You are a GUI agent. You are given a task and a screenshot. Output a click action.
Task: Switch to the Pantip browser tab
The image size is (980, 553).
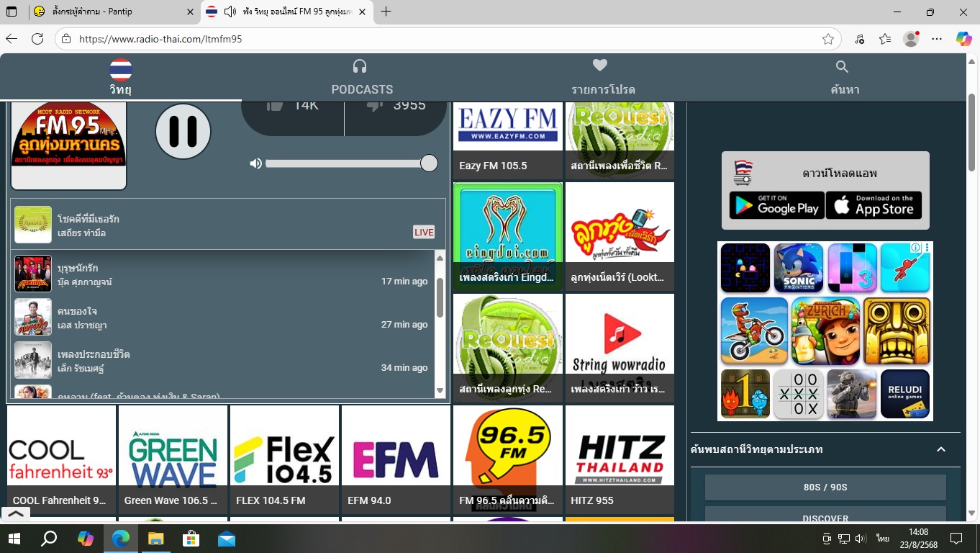[113, 12]
